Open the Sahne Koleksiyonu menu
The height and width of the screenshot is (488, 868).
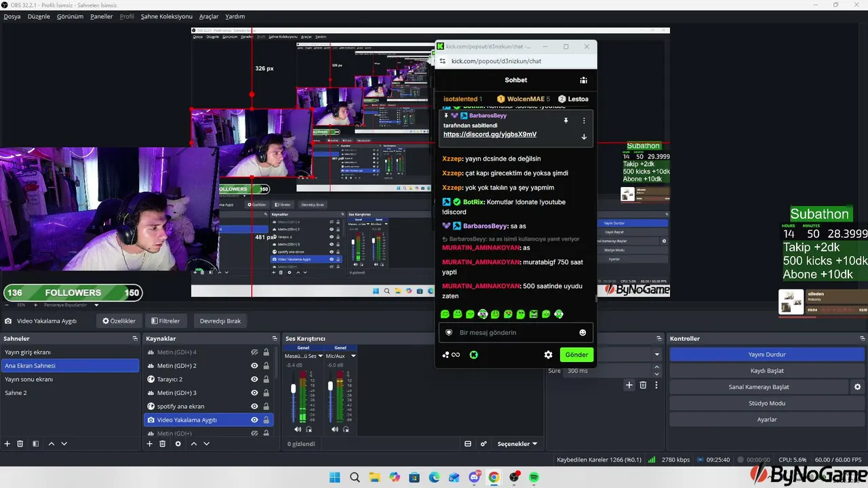coord(167,16)
